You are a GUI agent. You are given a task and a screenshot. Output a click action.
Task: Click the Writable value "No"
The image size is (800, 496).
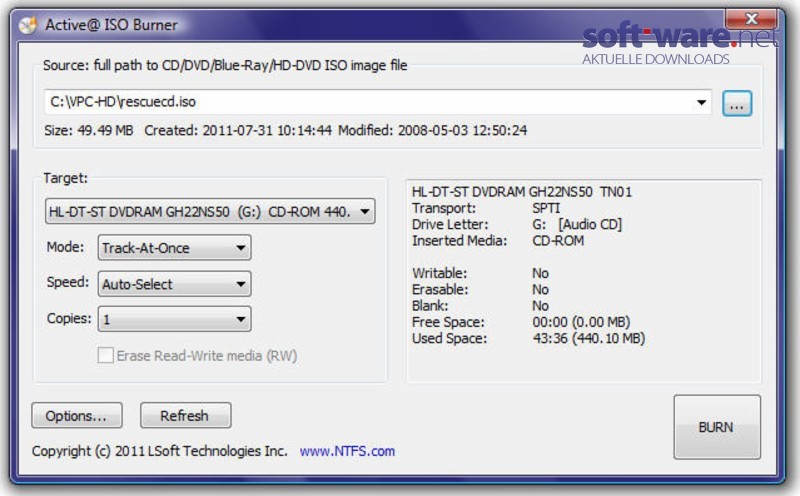pos(540,274)
